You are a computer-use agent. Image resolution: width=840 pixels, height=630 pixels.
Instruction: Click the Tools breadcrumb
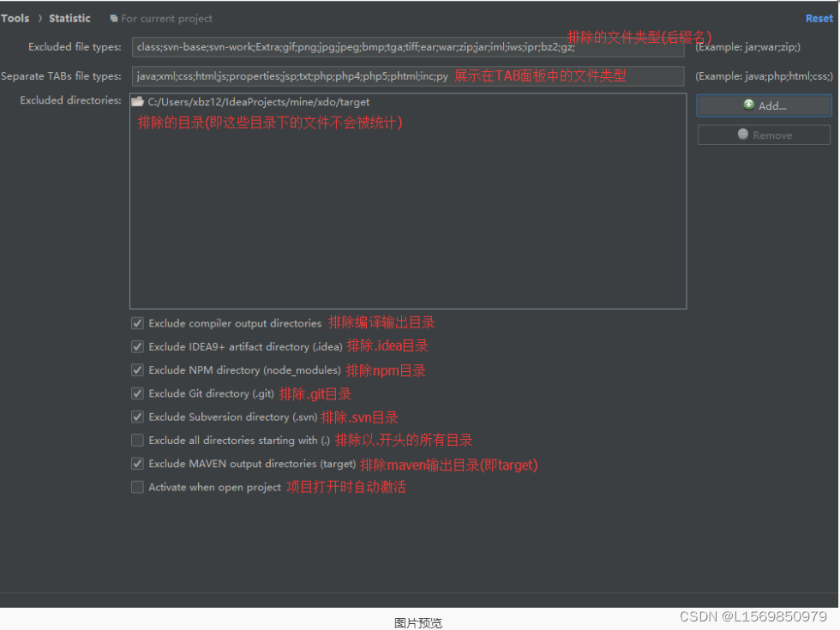point(15,18)
